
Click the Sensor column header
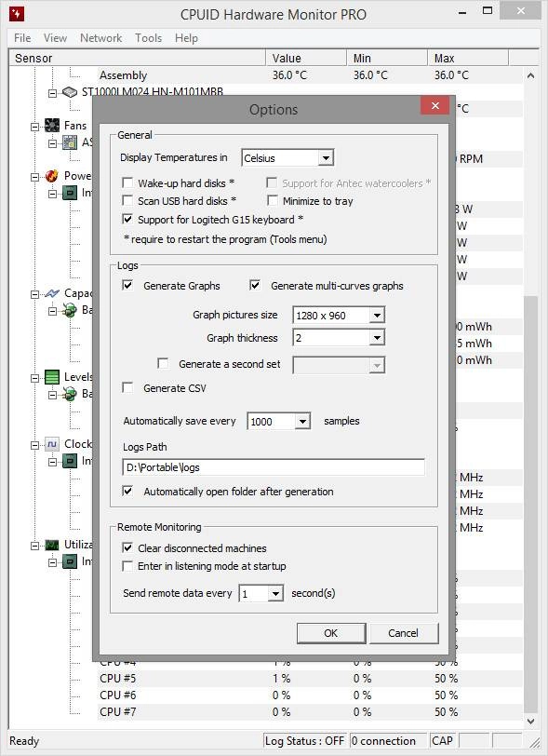click(x=138, y=59)
